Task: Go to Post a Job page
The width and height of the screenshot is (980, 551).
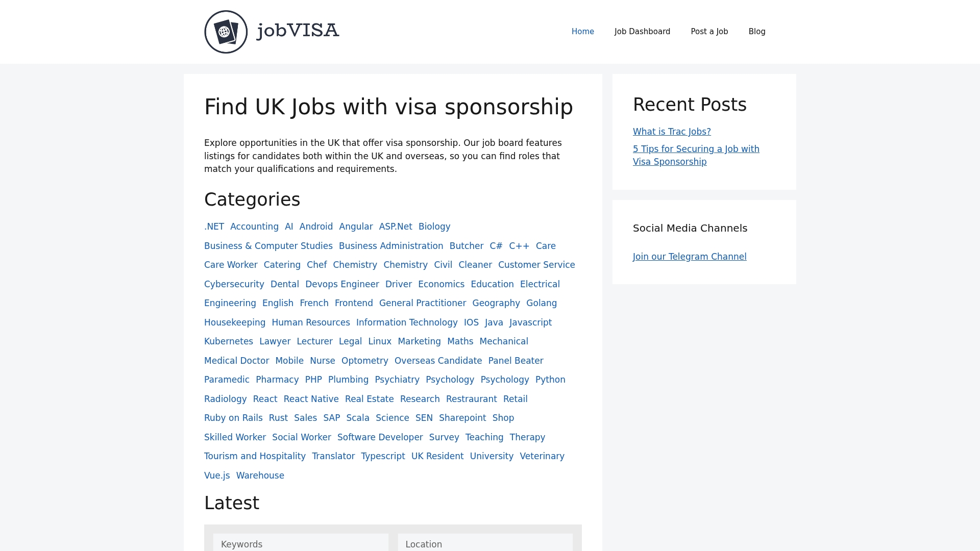Action: (709, 32)
